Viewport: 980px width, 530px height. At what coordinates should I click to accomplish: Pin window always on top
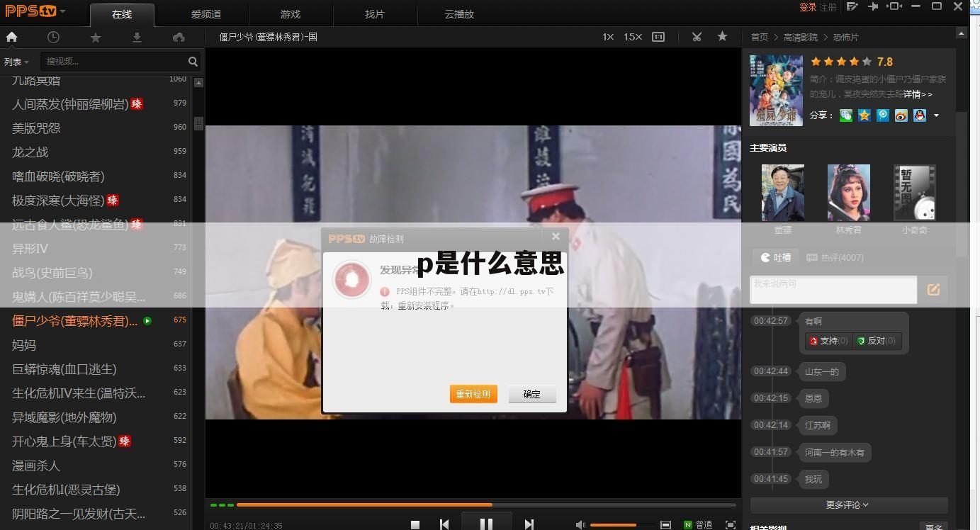click(x=873, y=6)
